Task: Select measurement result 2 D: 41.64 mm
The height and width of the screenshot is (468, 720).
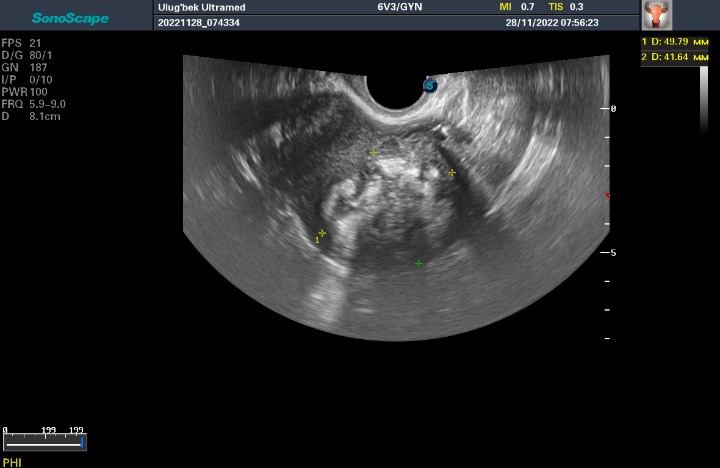Action: [679, 58]
